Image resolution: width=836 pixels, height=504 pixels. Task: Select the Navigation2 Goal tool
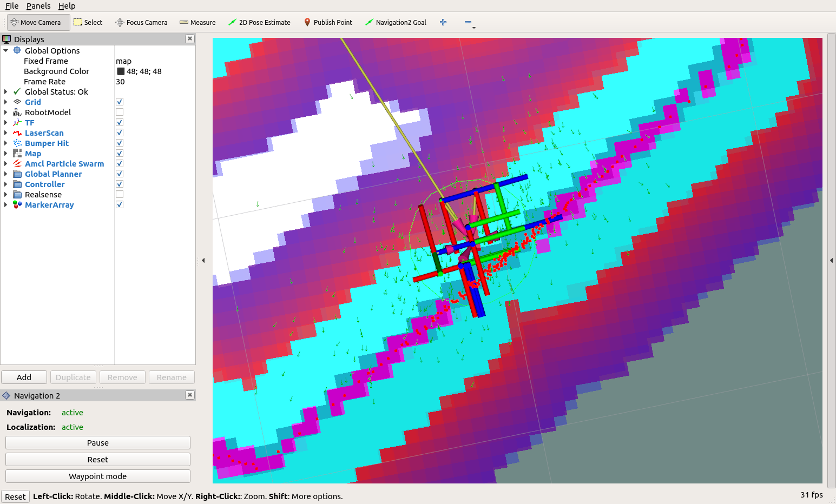tap(396, 22)
